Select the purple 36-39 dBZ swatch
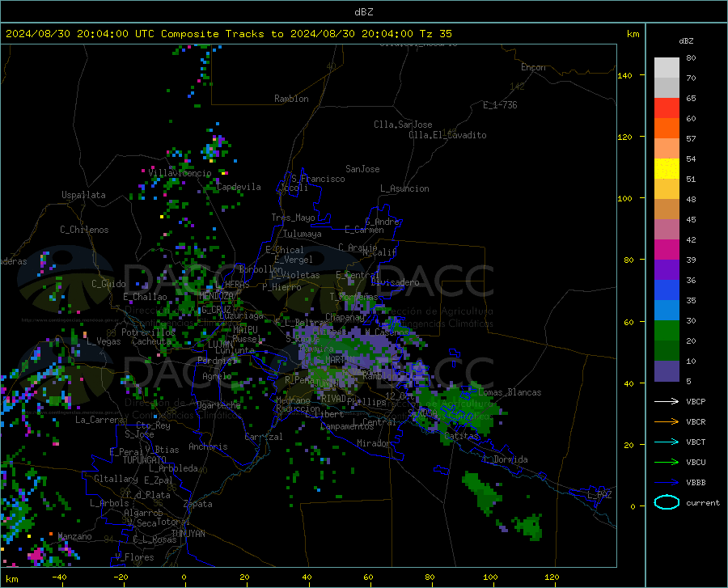The height and width of the screenshot is (588, 728). point(667,270)
